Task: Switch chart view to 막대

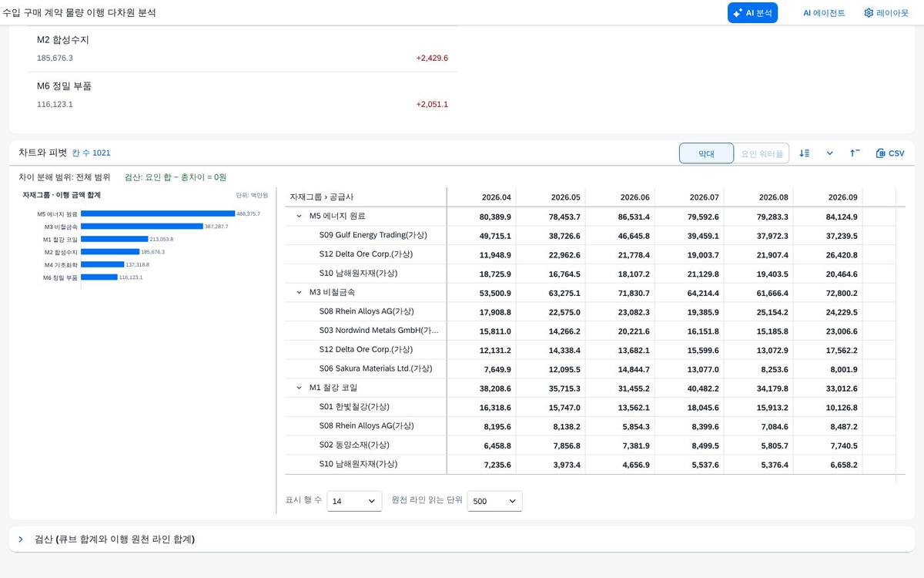Action: click(706, 153)
